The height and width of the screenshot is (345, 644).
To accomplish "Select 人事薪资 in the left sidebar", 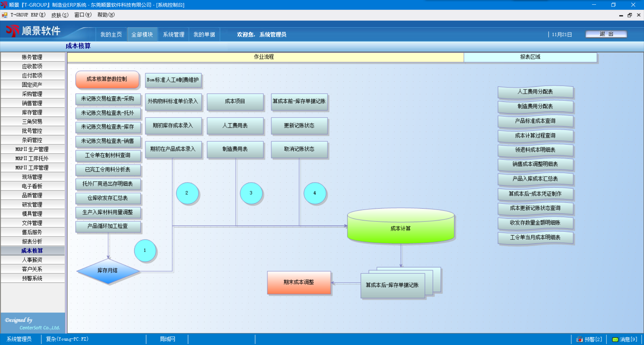I will point(32,260).
